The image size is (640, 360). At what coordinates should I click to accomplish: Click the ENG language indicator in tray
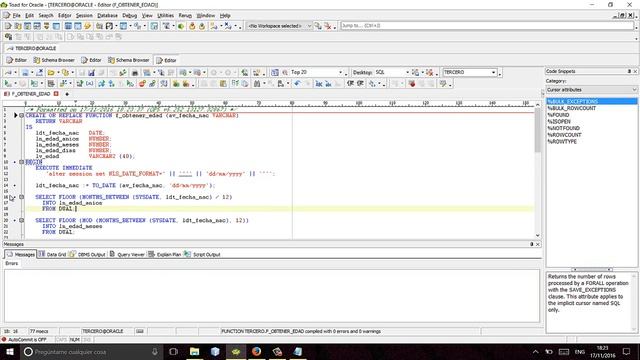pyautogui.click(x=580, y=351)
